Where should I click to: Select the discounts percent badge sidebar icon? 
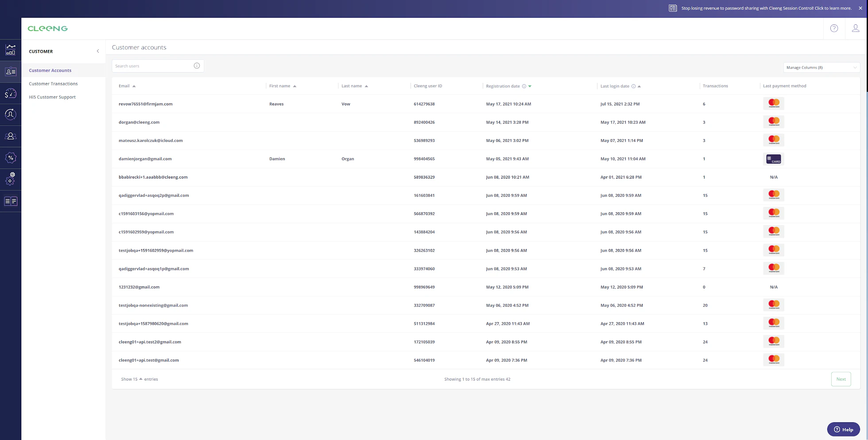tap(11, 157)
